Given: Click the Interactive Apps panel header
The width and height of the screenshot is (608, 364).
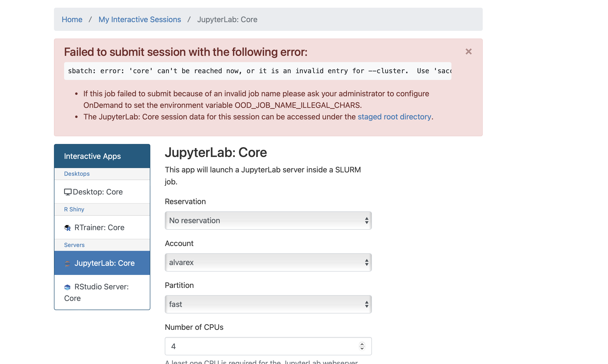Looking at the screenshot, I should (x=102, y=156).
